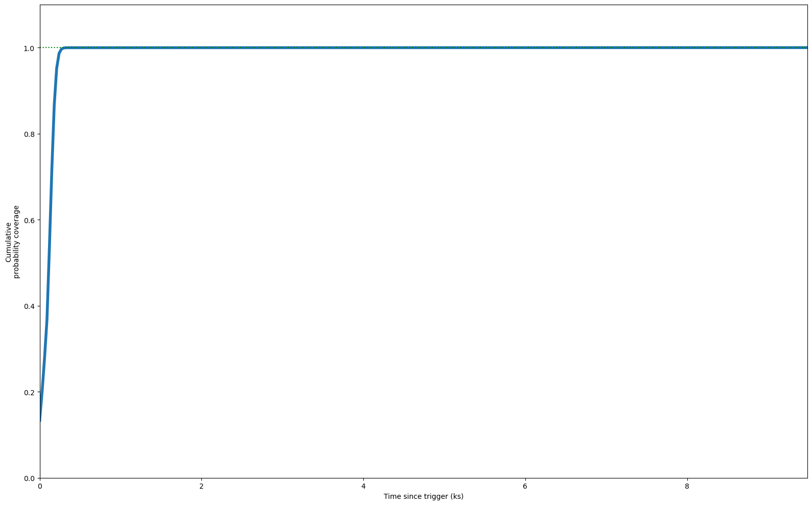Screen dimensions: 812x505
Task: Click the x-axis tick label 0
Action: (40, 486)
